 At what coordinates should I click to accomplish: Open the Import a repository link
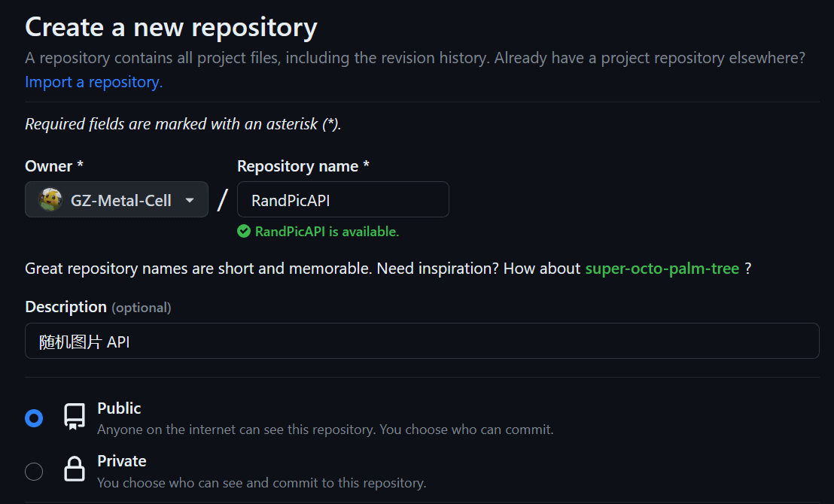[93, 82]
